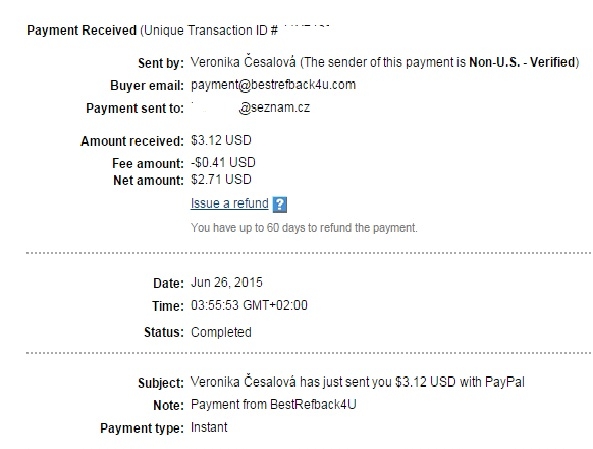
Task: Select the sender name Veronika Česalová
Action: point(243,62)
